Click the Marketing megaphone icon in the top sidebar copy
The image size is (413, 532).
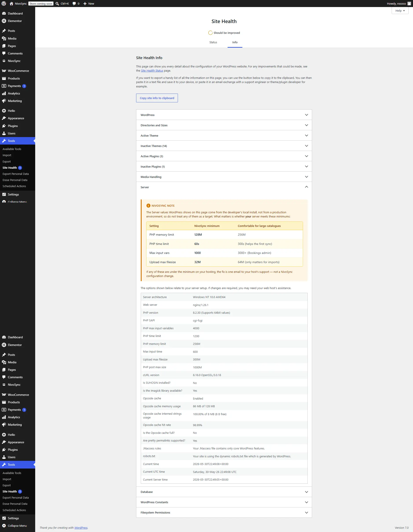point(4,101)
